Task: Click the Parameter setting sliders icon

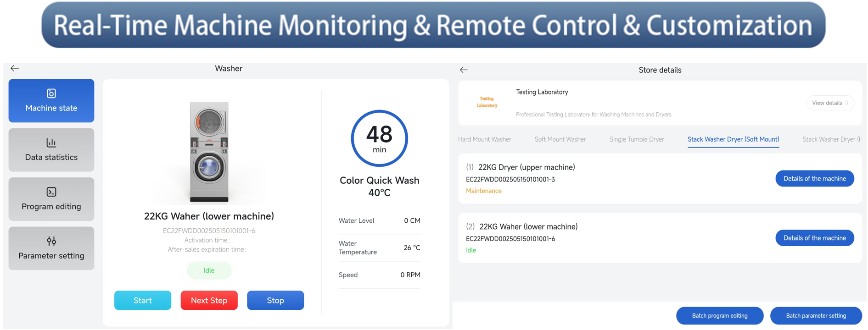Action: (x=51, y=241)
